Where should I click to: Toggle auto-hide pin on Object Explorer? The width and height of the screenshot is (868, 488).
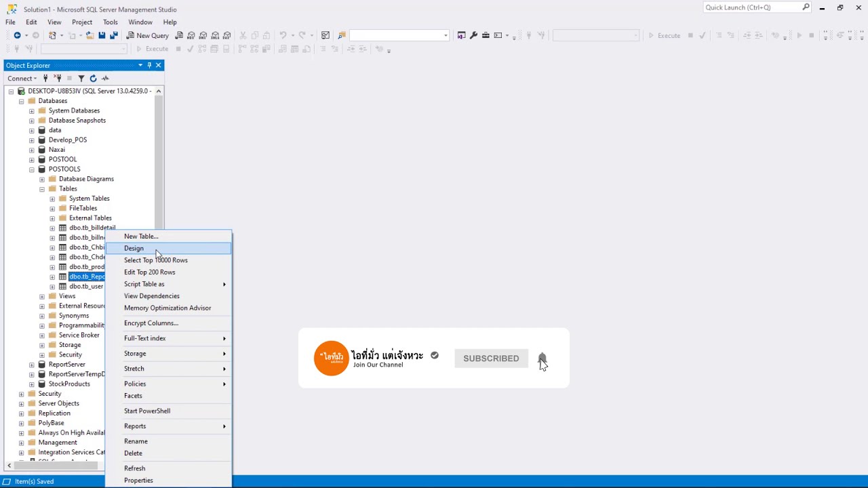149,65
